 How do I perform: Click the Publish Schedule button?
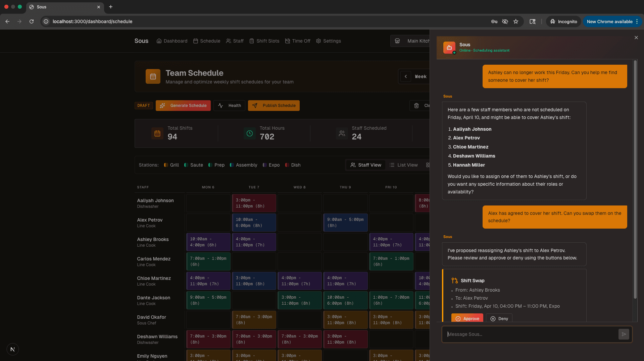pyautogui.click(x=274, y=106)
